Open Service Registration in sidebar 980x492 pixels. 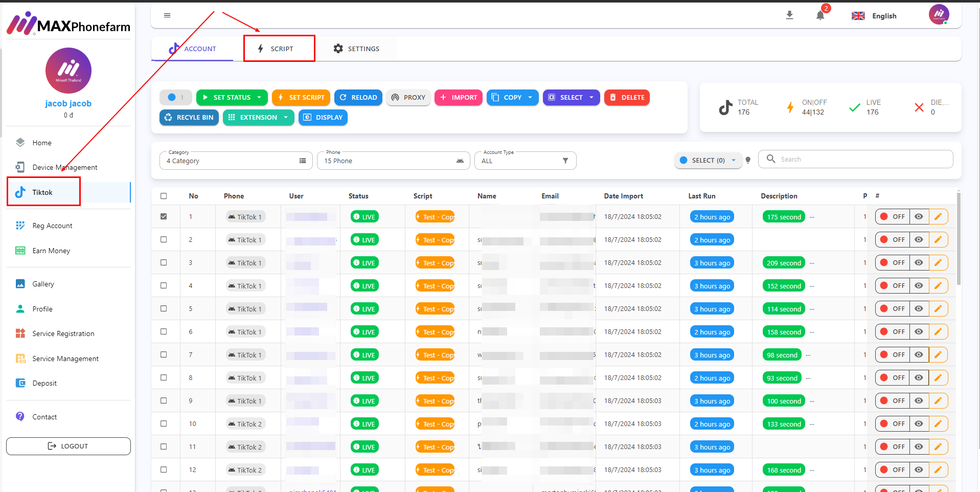click(69, 333)
